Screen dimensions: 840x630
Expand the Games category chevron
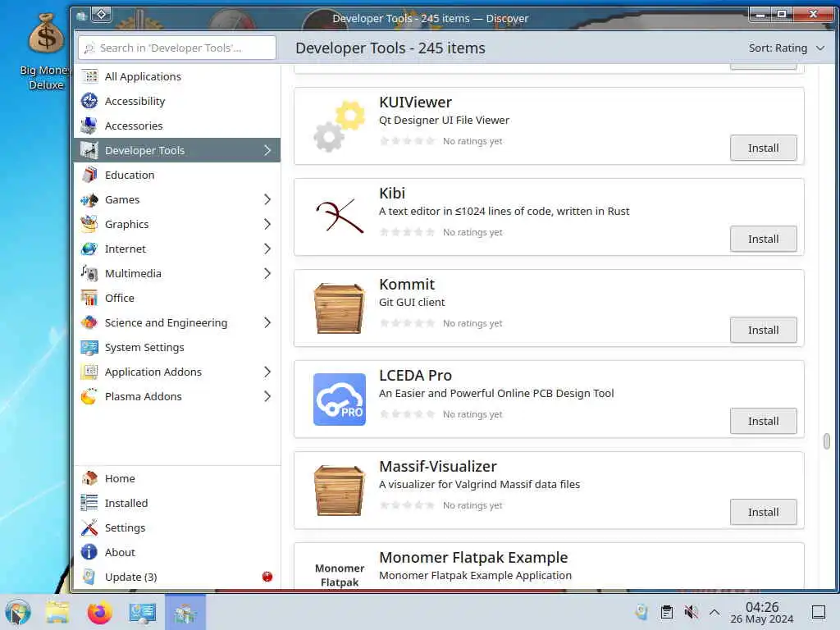(267, 200)
